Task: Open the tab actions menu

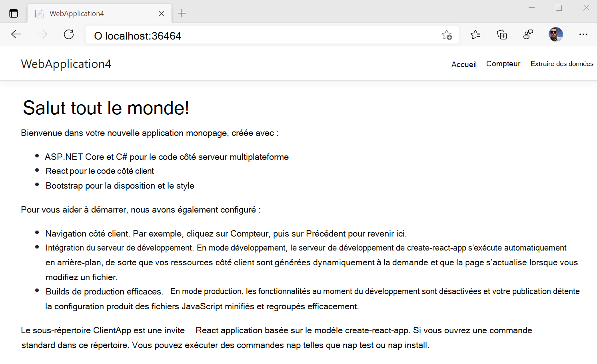Action: 14,13
